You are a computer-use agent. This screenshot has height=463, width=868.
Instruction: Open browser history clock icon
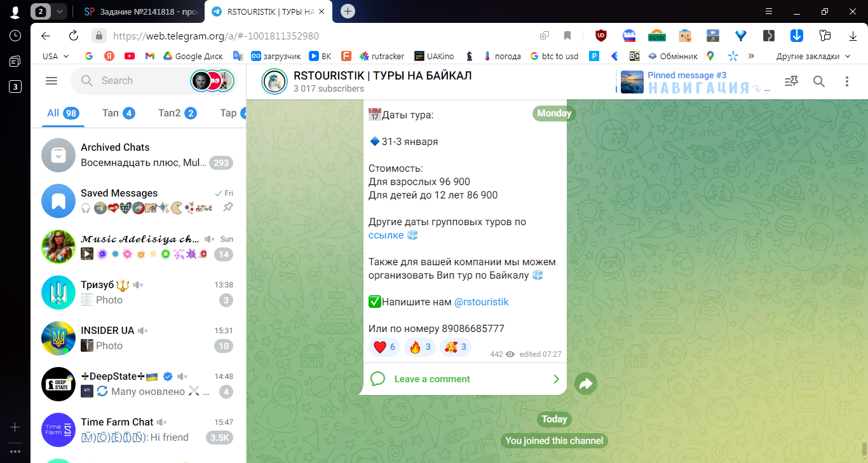click(x=15, y=36)
